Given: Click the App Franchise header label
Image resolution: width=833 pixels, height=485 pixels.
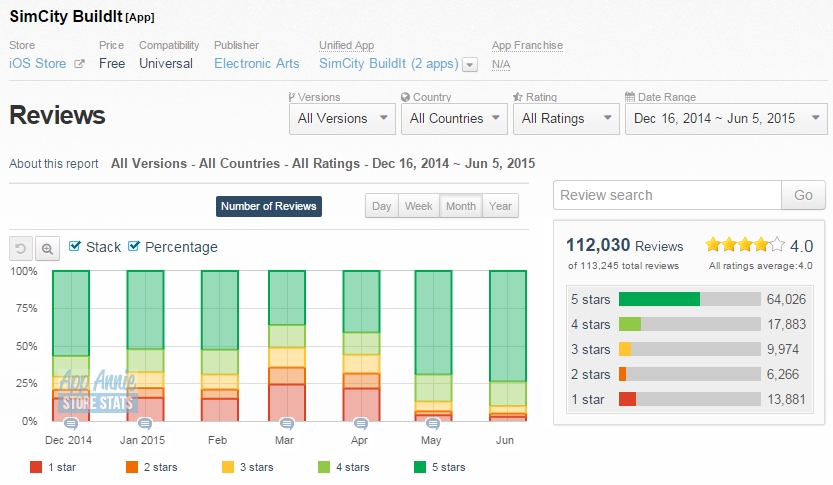Looking at the screenshot, I should point(527,45).
